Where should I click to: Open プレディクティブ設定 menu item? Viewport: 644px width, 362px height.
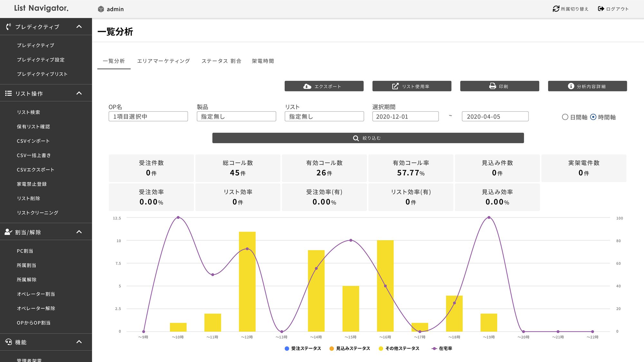coord(41,60)
